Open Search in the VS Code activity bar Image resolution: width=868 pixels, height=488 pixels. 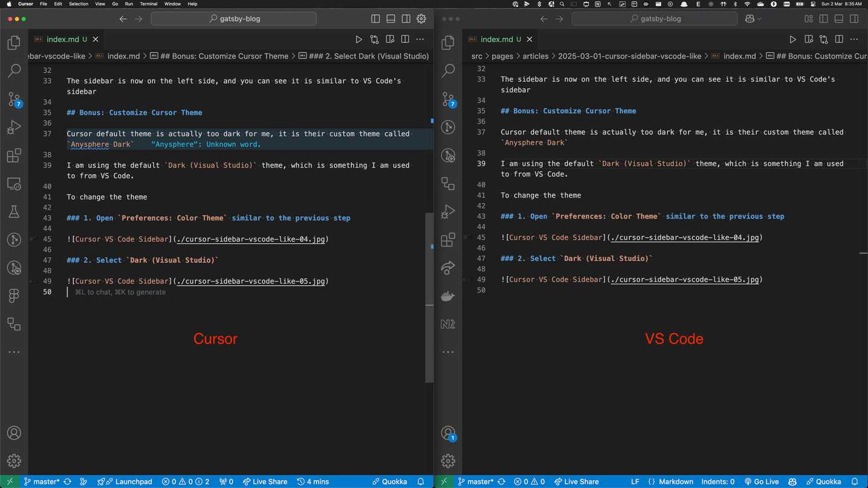(448, 70)
